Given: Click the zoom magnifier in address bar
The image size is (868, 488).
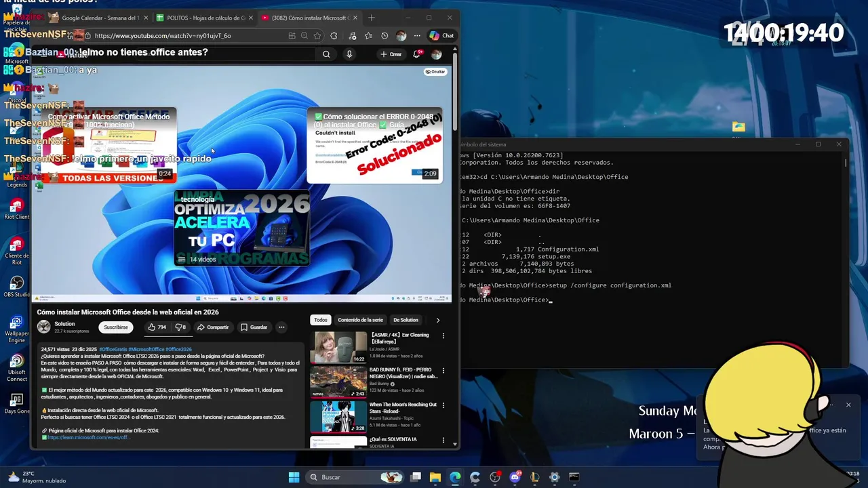Looking at the screenshot, I should pyautogui.click(x=304, y=36).
